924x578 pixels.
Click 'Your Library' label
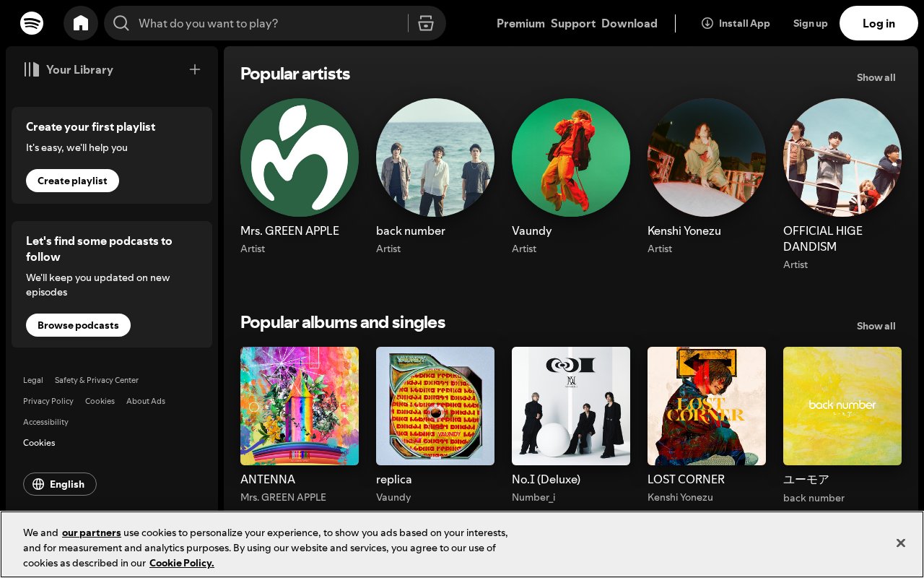(79, 69)
